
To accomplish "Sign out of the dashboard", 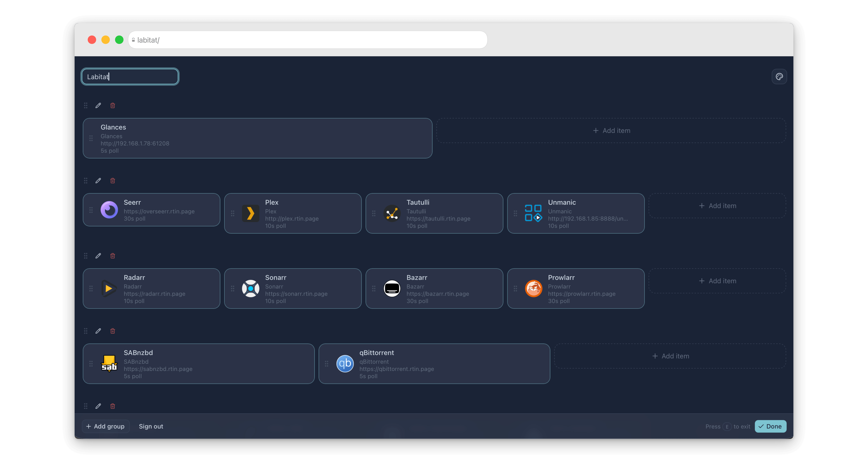I will pos(151,426).
